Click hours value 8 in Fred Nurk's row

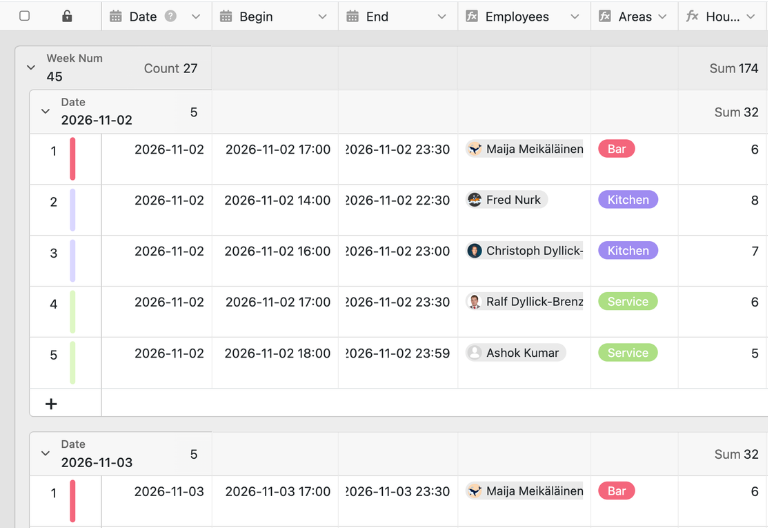tap(754, 200)
